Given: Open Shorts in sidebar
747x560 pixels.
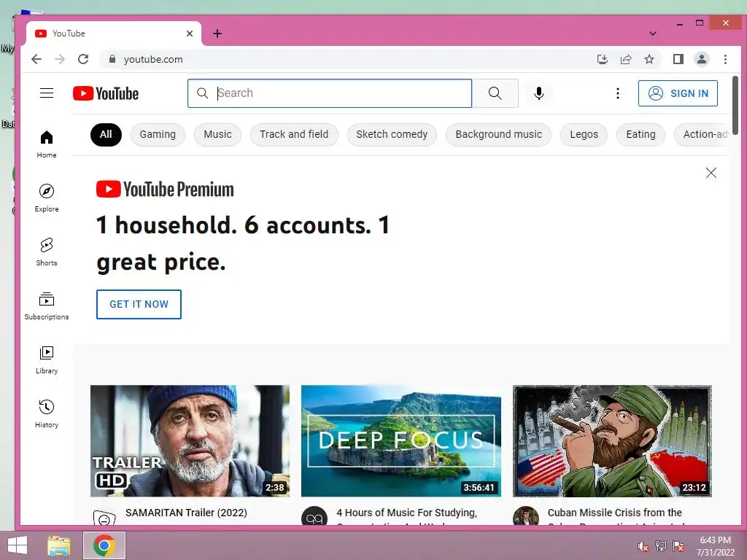Looking at the screenshot, I should click(47, 252).
